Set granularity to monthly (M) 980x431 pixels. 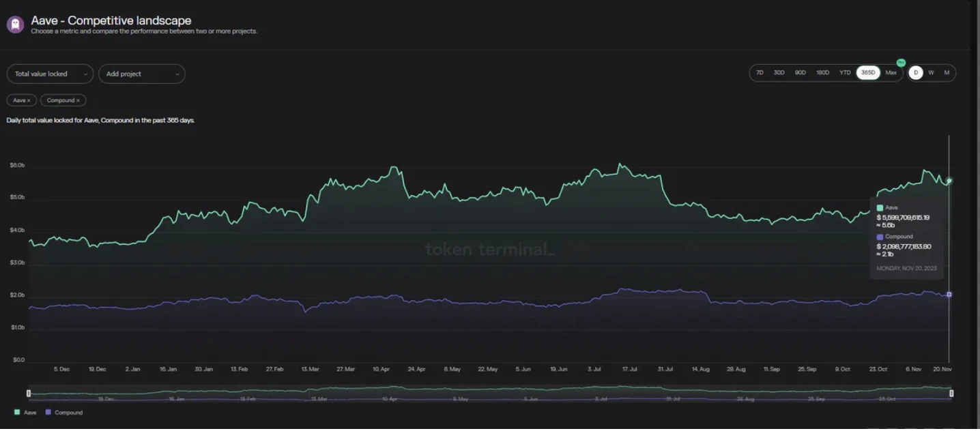tap(947, 73)
